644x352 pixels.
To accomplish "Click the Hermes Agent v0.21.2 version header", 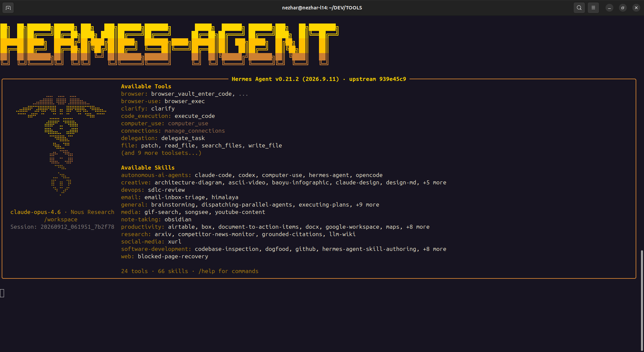I will pyautogui.click(x=285, y=79).
